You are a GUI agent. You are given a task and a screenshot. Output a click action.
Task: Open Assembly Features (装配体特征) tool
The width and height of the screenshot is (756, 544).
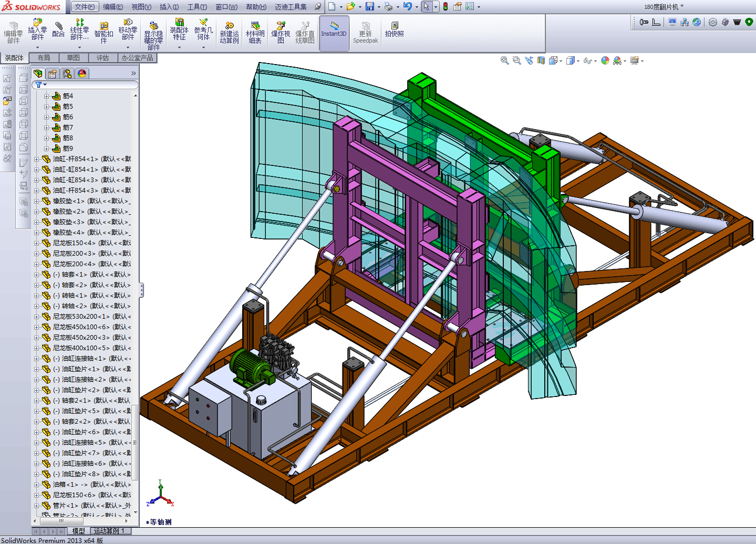(179, 29)
